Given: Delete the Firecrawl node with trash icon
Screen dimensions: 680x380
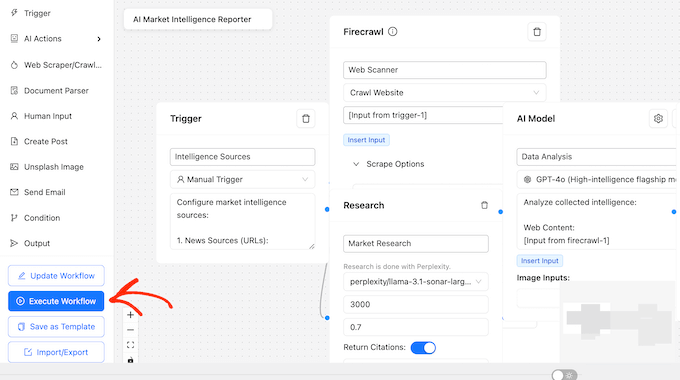Looking at the screenshot, I should click(x=537, y=32).
